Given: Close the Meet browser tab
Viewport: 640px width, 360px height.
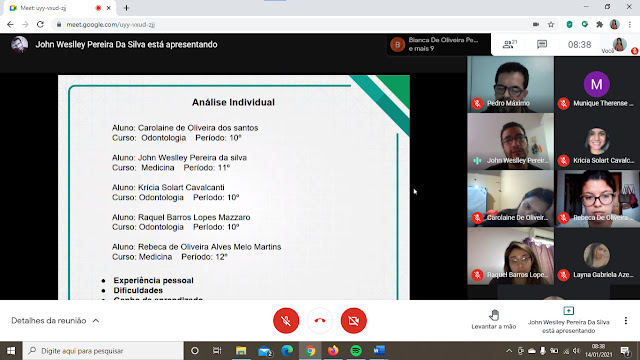Looking at the screenshot, I should pyautogui.click(x=109, y=8).
